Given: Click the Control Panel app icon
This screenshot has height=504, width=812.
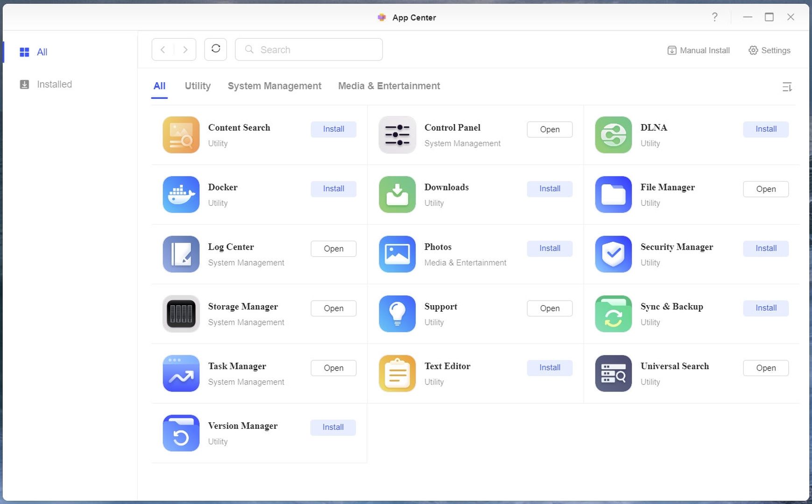Looking at the screenshot, I should coord(397,135).
